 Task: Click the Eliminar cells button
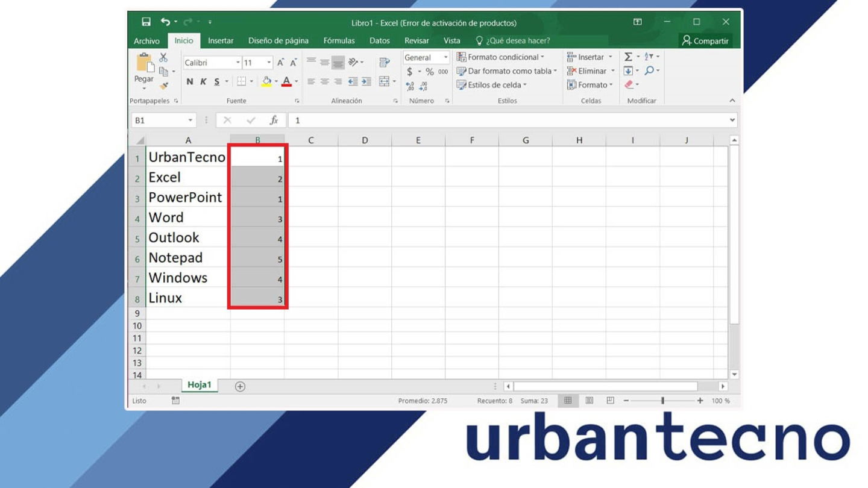[x=591, y=70]
